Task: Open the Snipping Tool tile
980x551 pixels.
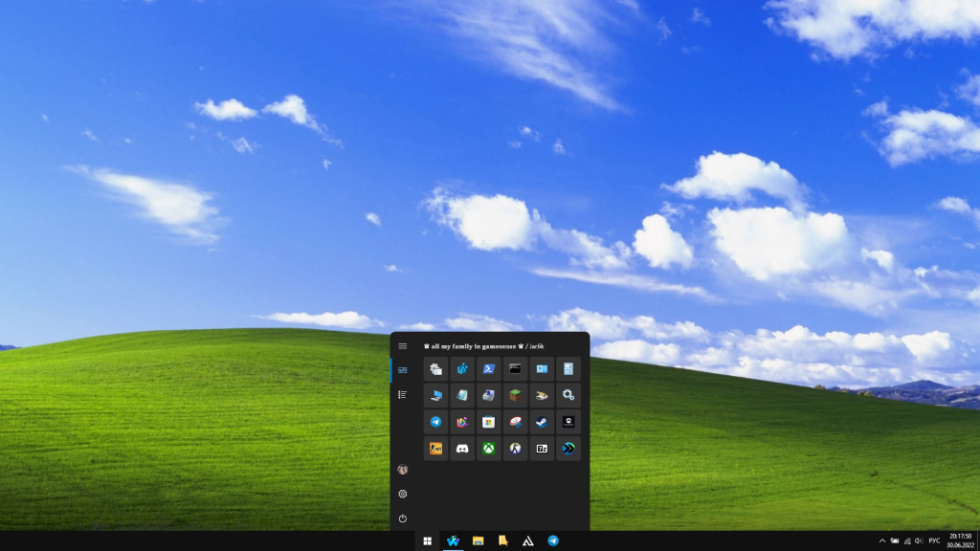Action: click(x=515, y=422)
